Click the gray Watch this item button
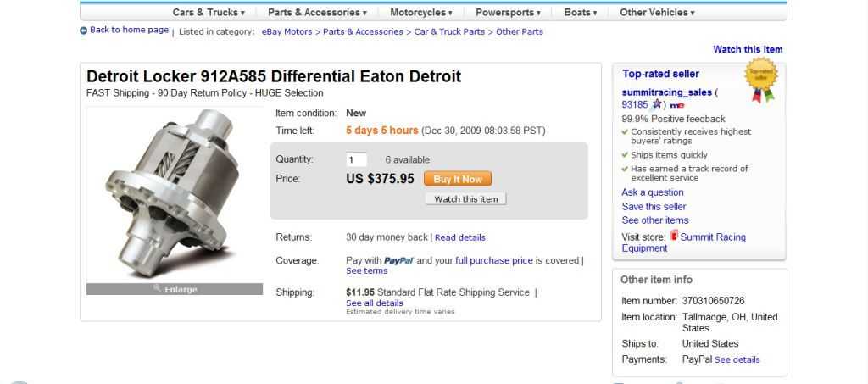Image resolution: width=868 pixels, height=384 pixels. pyautogui.click(x=465, y=199)
